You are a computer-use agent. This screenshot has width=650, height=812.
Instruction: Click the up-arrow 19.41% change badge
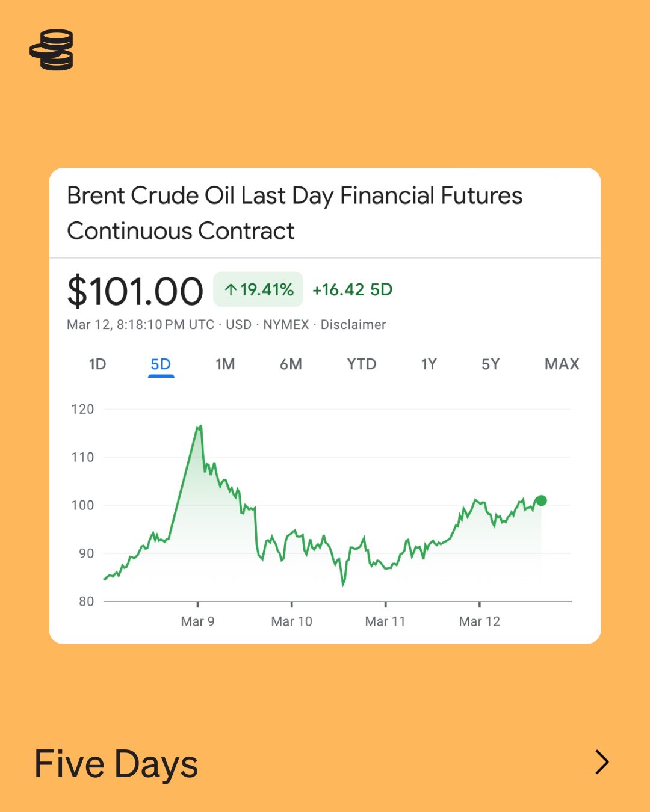(258, 289)
